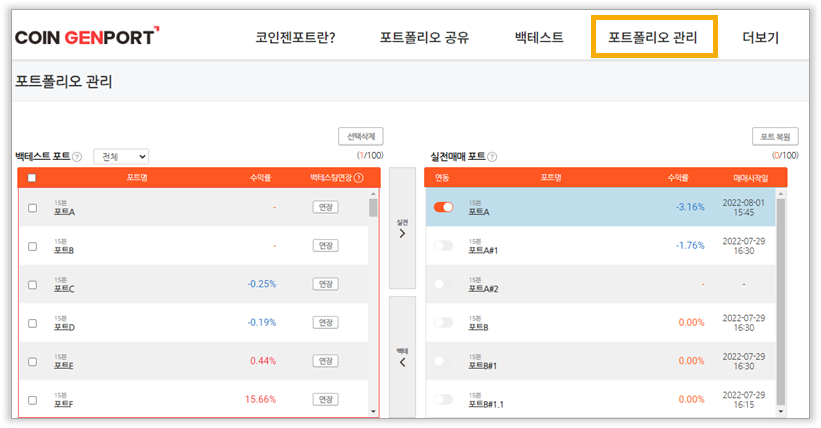Click up arrow of live trading list scrollbar
The height and width of the screenshot is (428, 821).
click(x=781, y=194)
